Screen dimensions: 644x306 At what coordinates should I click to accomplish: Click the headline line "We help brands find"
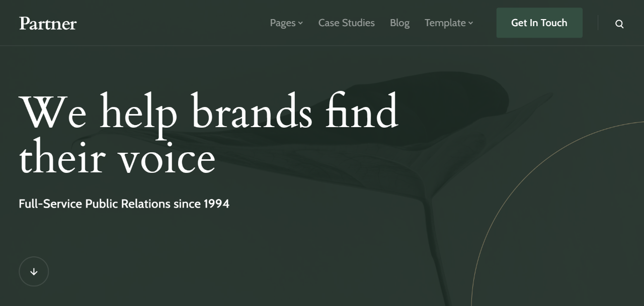208,112
